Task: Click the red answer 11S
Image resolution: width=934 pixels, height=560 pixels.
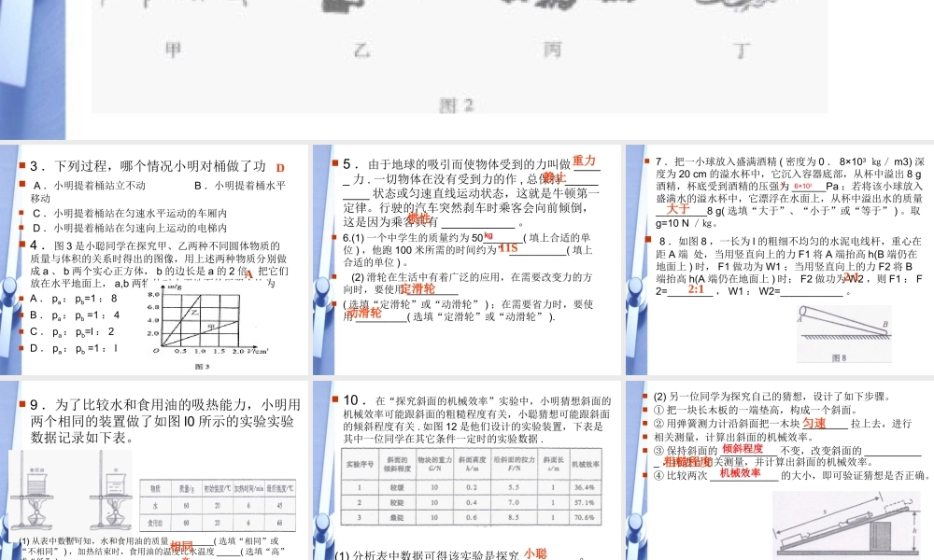Action: (x=509, y=248)
